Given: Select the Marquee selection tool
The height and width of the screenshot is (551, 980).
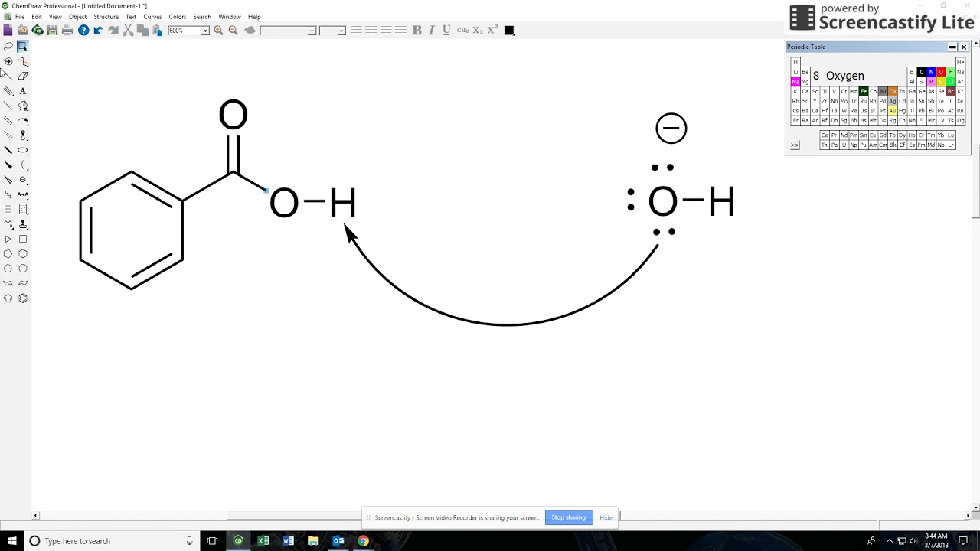Looking at the screenshot, I should (23, 46).
